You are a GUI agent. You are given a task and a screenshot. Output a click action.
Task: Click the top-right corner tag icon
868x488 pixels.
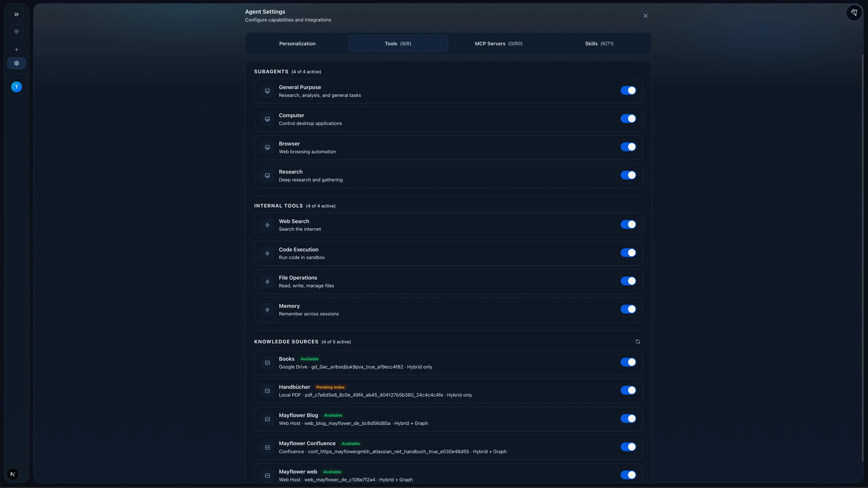pos(854,13)
